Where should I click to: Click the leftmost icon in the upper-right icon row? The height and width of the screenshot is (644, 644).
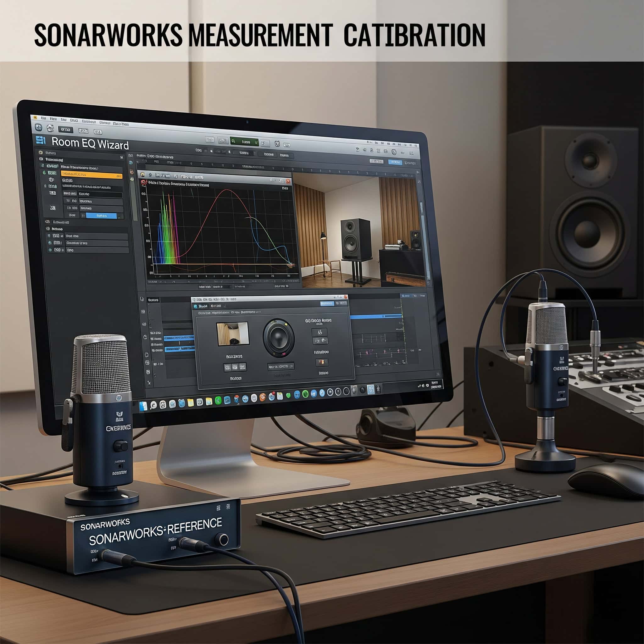point(357,150)
